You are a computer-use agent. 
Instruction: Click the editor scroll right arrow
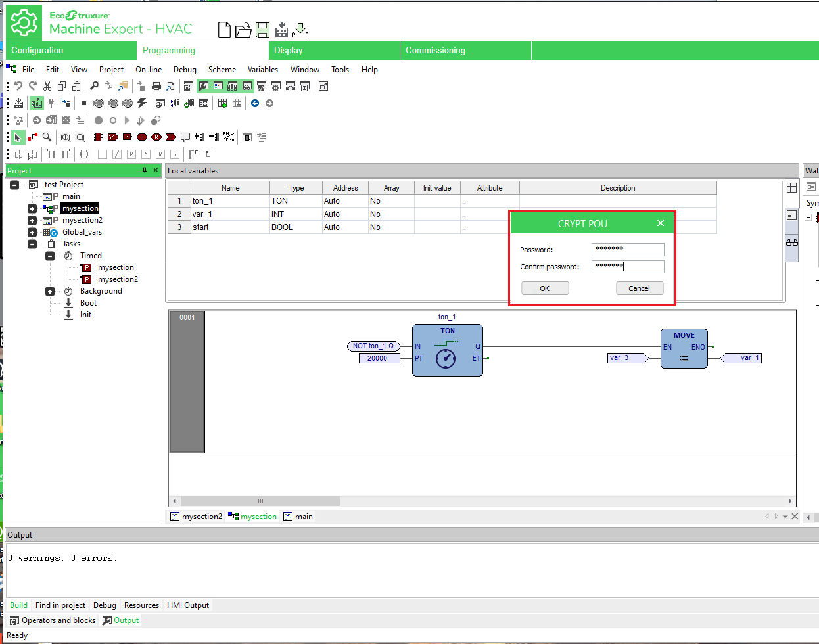[x=791, y=501]
